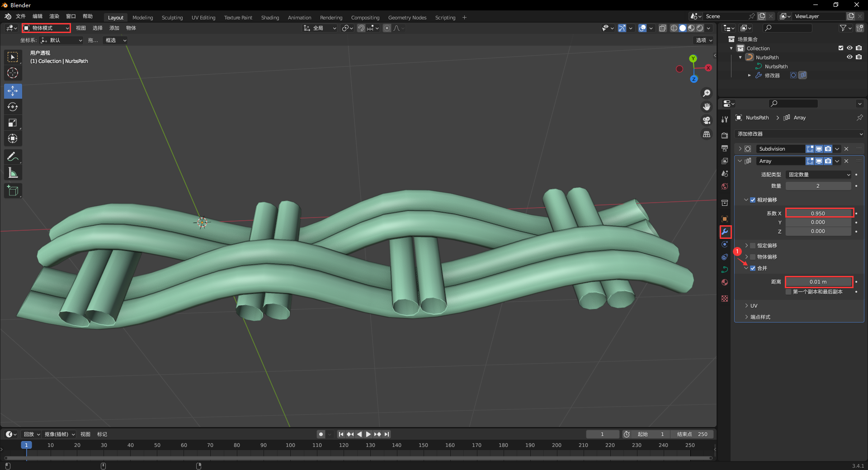Click the 选项 options button
The image size is (868, 470).
pyautogui.click(x=704, y=40)
